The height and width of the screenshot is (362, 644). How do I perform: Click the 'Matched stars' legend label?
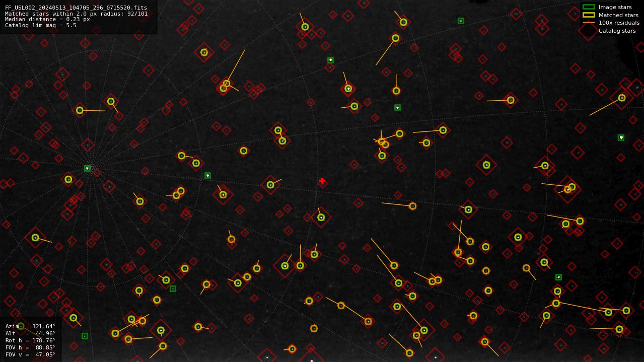pos(618,15)
